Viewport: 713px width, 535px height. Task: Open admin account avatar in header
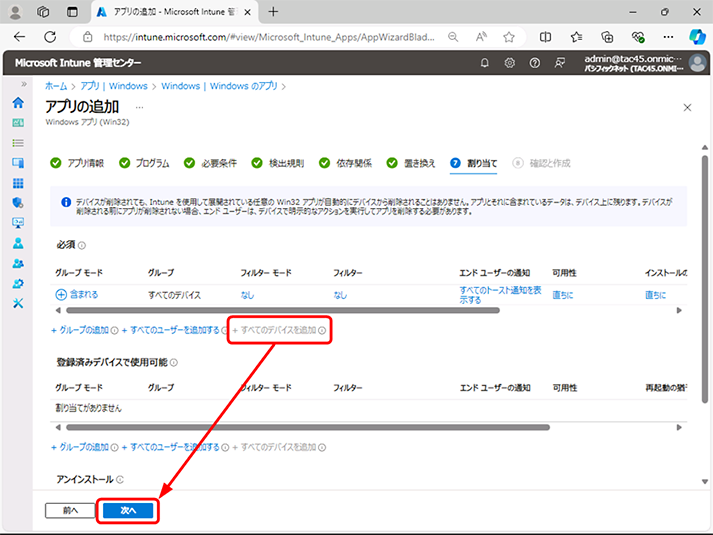coord(697,63)
